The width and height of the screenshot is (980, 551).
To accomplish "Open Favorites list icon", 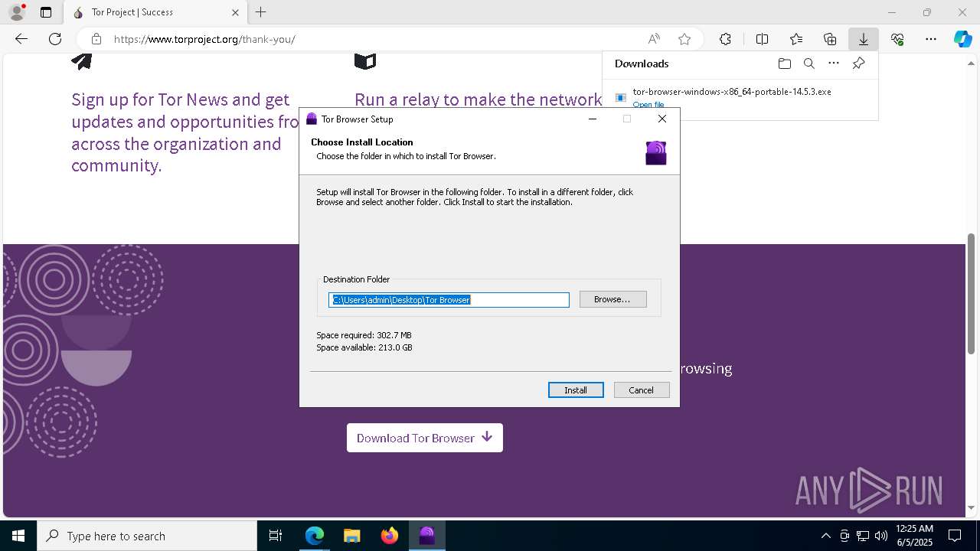I will [796, 39].
